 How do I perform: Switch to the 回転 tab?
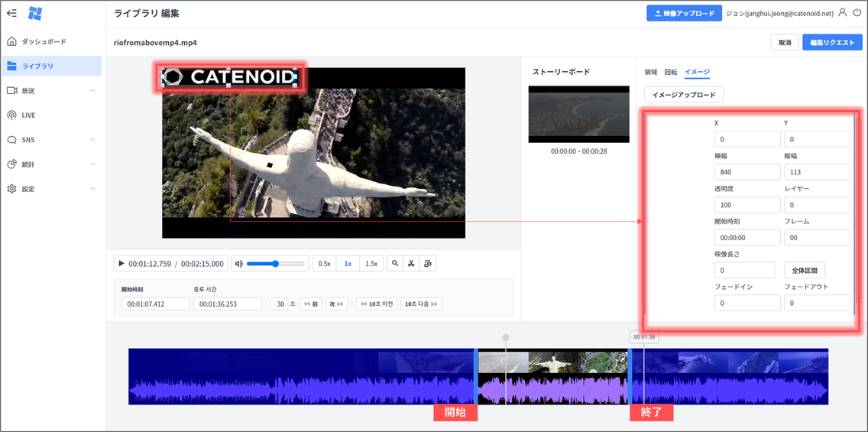pos(670,72)
